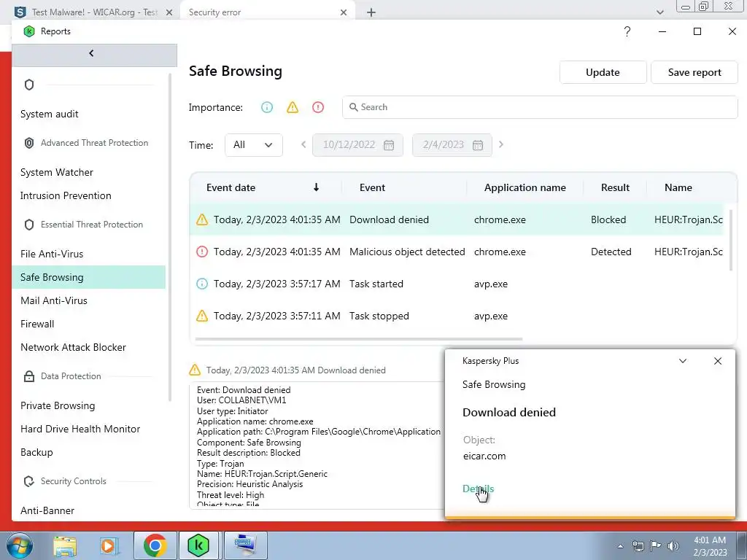Open calendar icon for 2/4/2023 end date
Viewport: 747px width, 560px height.
pos(478,145)
